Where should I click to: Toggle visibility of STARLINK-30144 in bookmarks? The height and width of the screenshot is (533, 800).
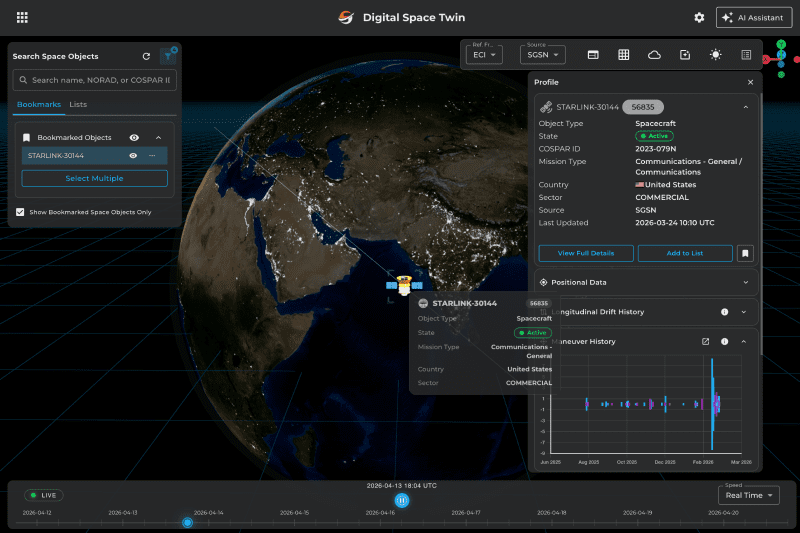(133, 156)
